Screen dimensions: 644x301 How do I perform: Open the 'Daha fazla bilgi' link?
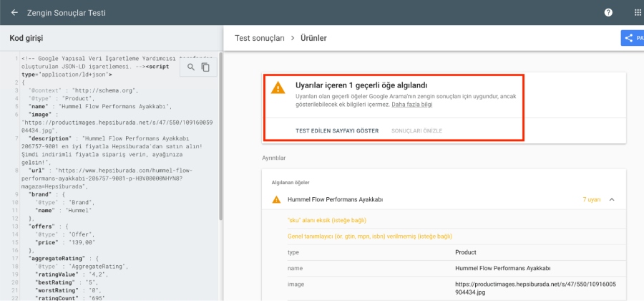click(412, 105)
